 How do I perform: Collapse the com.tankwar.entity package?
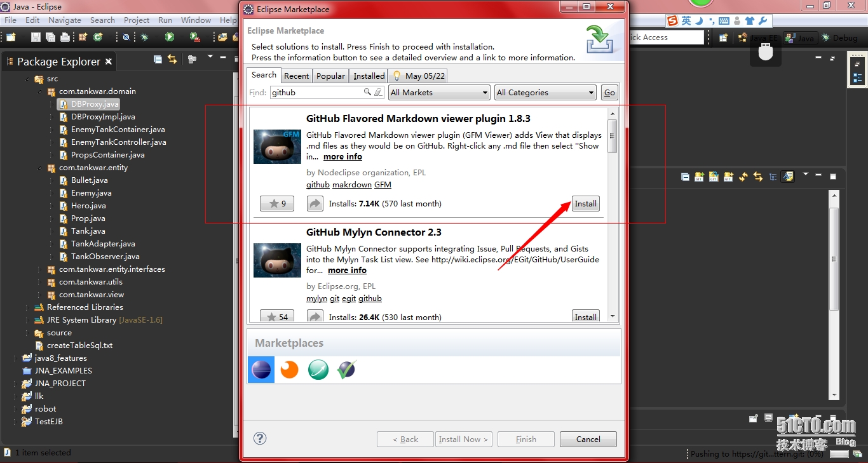coord(40,168)
